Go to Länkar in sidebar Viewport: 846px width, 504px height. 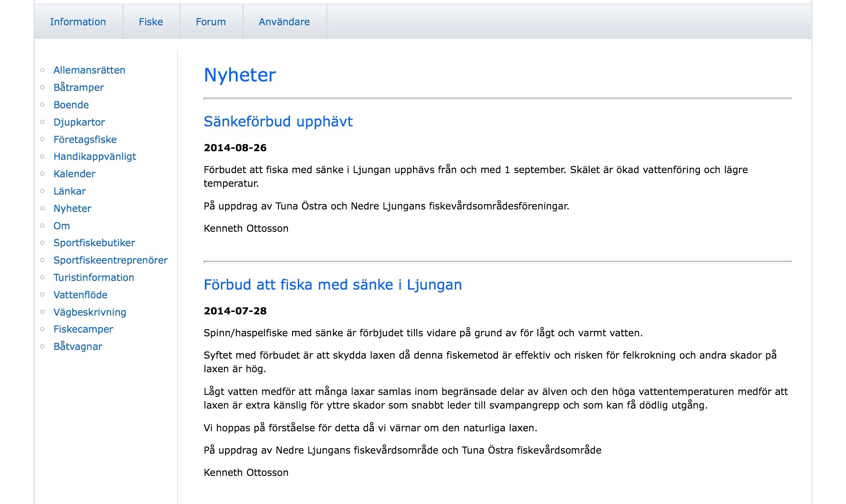pos(69,191)
